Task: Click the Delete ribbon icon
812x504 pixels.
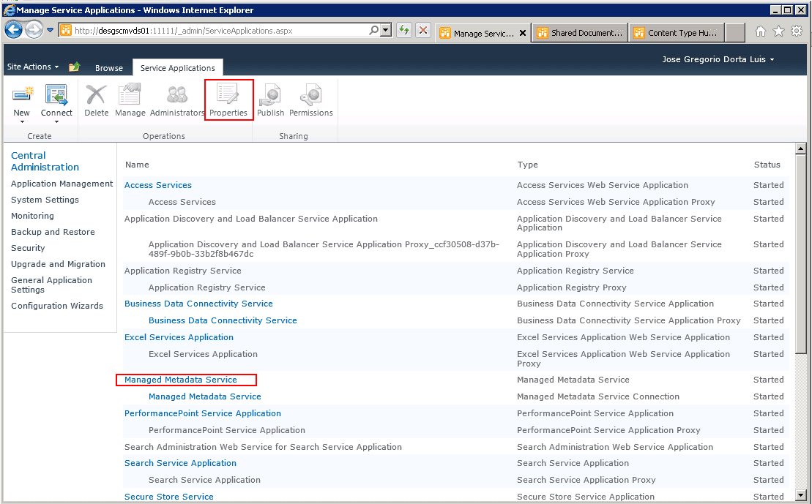Action: coord(96,96)
